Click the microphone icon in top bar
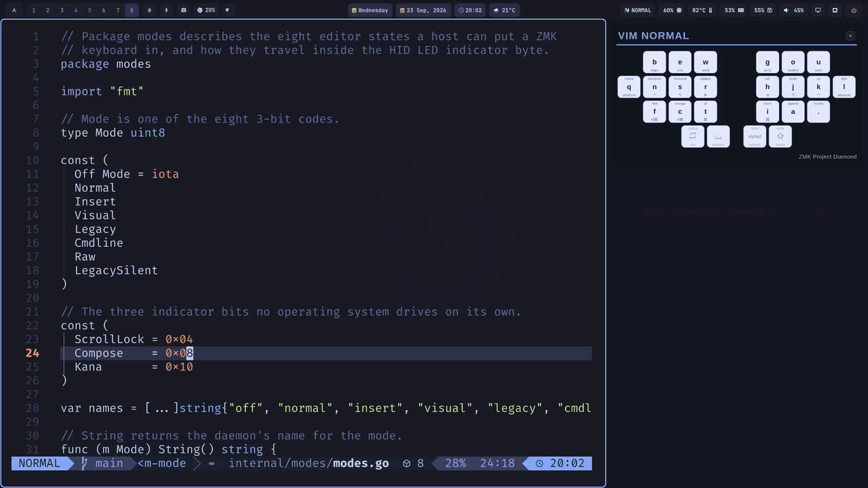This screenshot has height=488, width=868. tap(166, 10)
